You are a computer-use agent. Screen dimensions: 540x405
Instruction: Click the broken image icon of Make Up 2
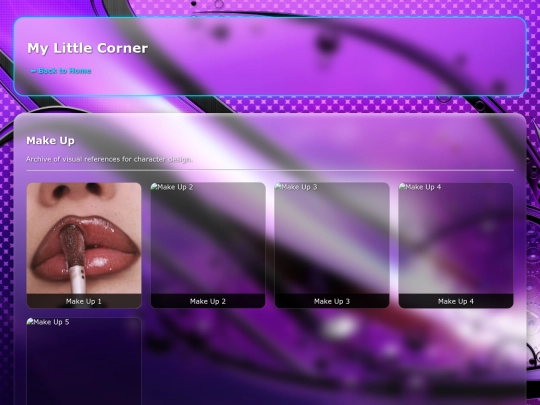[x=154, y=187]
